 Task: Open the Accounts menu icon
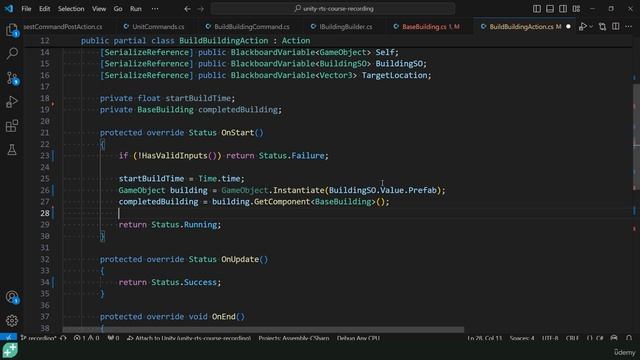coord(12,297)
